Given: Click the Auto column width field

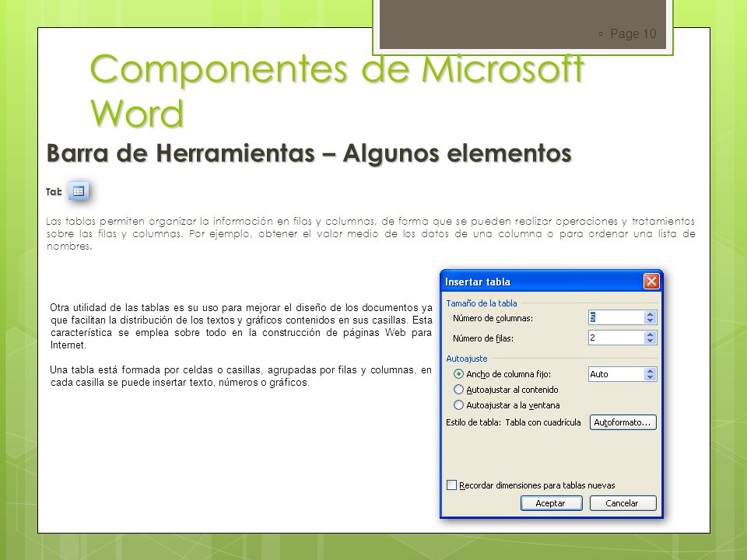Looking at the screenshot, I should [x=616, y=374].
